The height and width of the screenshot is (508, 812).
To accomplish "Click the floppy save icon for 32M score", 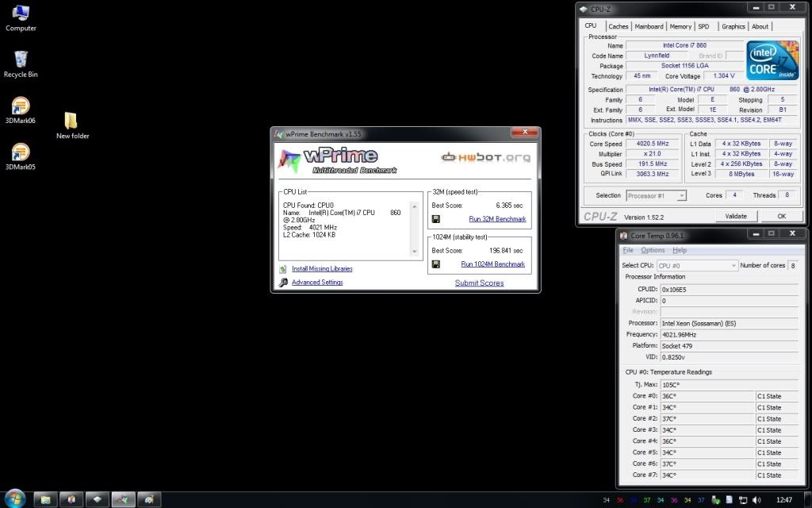I will click(436, 219).
